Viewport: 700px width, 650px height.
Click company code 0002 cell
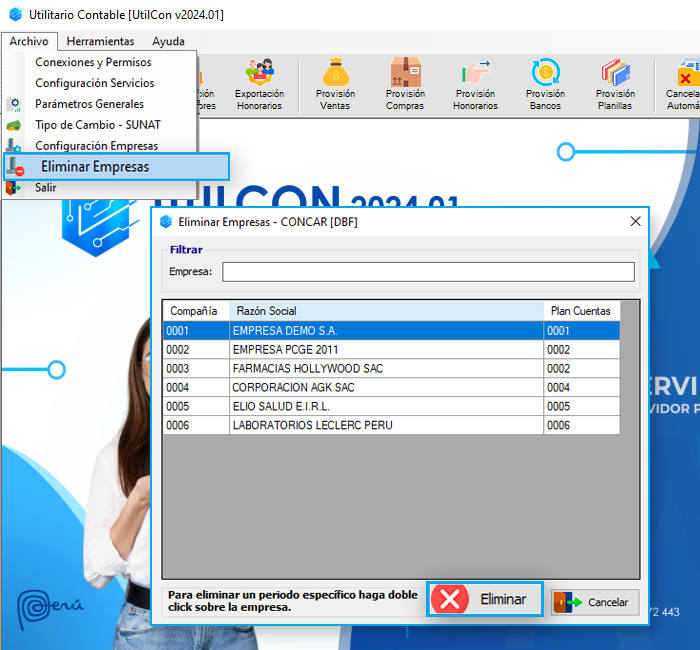(x=196, y=350)
